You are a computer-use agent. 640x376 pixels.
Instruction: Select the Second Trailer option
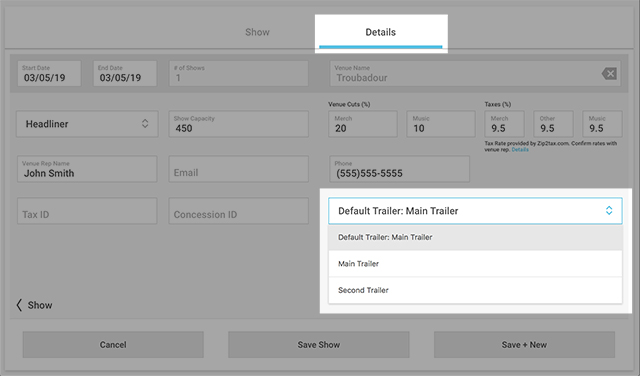pos(475,290)
